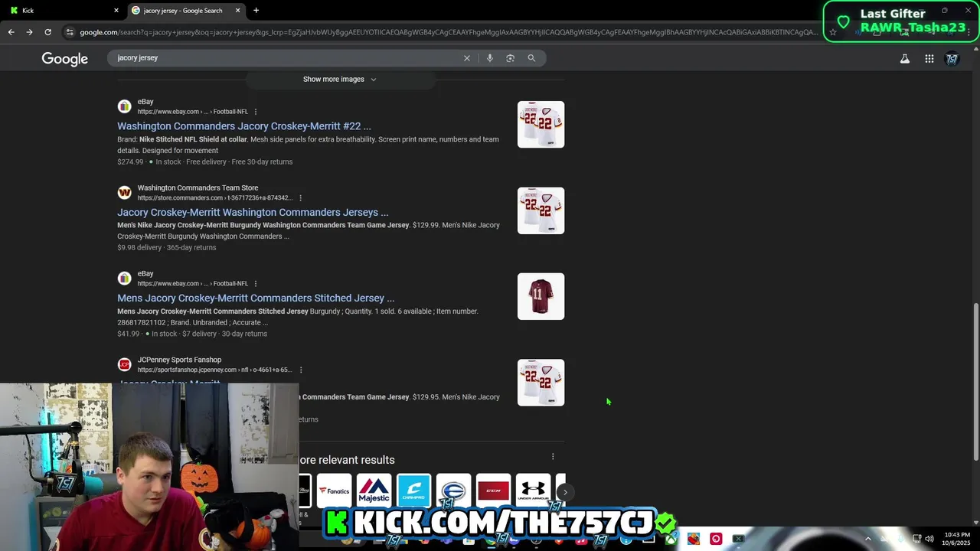Submit search with the magnifier icon

(531, 58)
